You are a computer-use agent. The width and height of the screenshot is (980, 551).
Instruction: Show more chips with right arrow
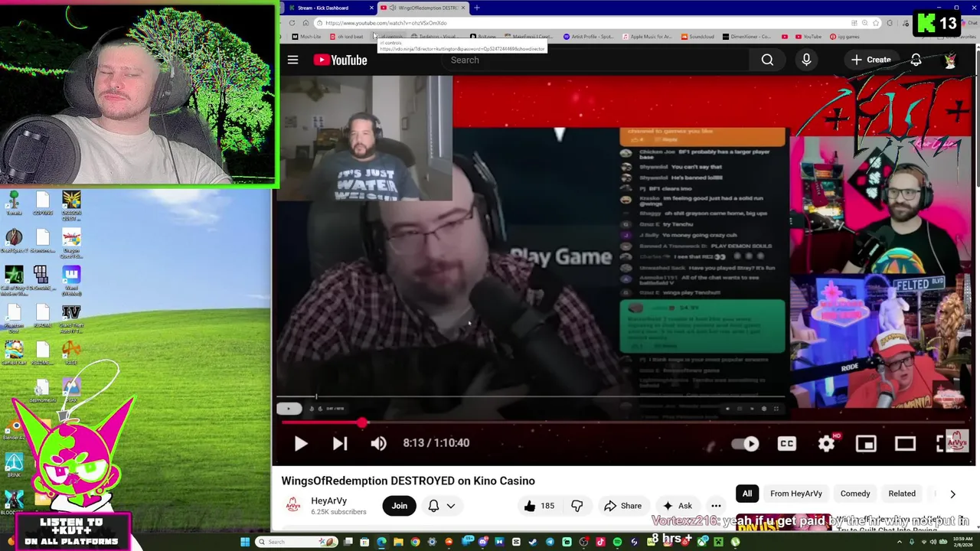(952, 494)
